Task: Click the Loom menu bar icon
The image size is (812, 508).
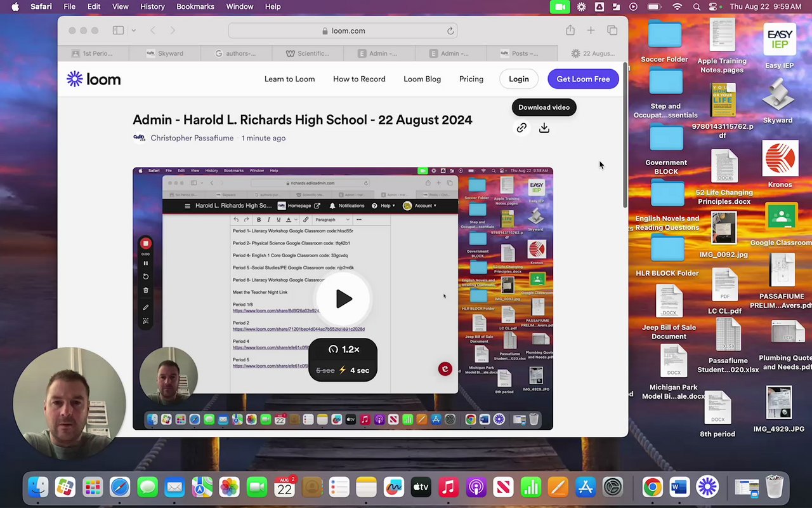Action: (581, 6)
